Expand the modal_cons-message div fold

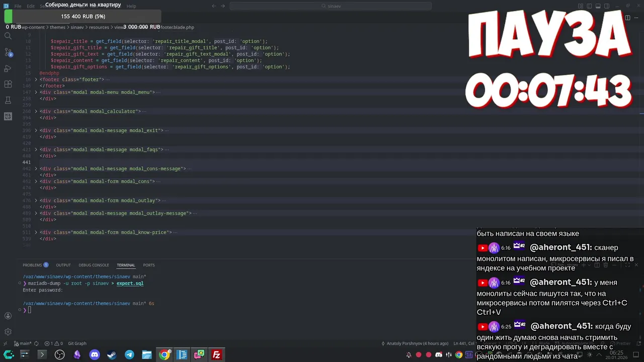tap(36, 168)
